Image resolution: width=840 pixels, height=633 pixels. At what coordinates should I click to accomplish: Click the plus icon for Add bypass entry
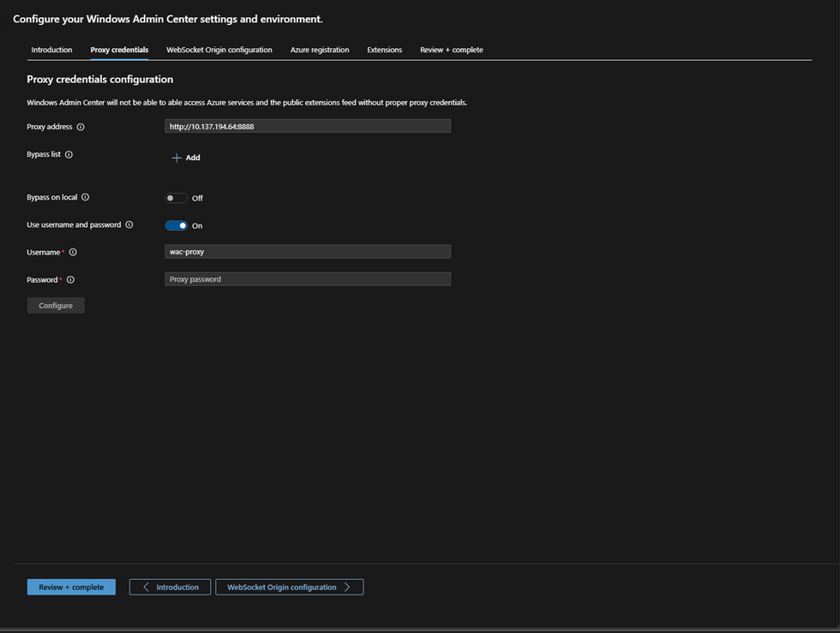[x=177, y=158]
